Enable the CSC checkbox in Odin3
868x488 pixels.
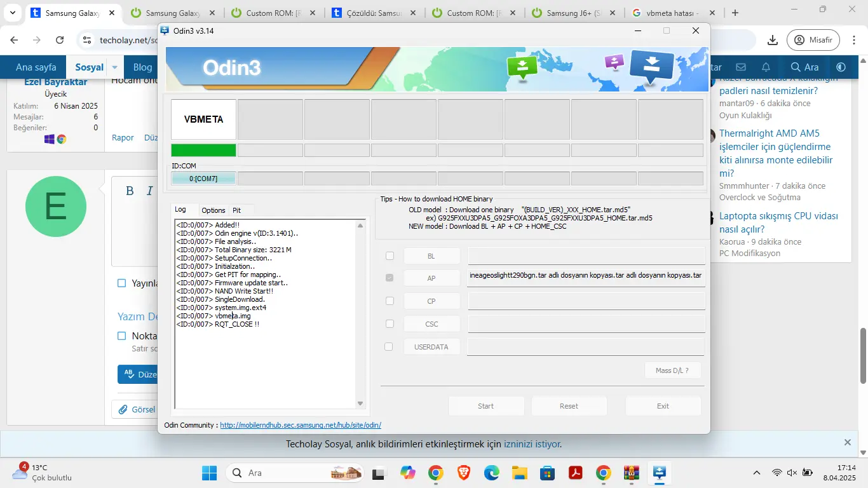[x=390, y=323]
